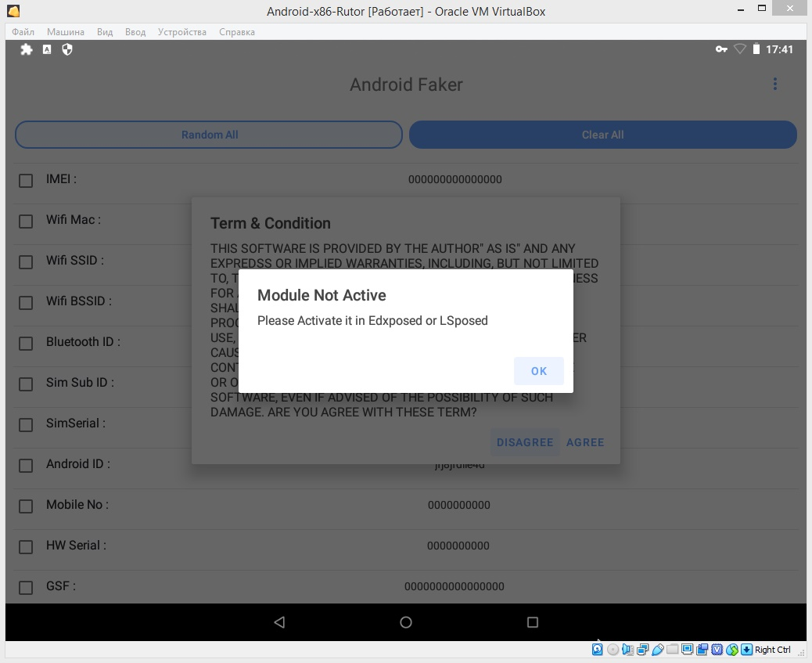Click VirtualBox audio status icon
The width and height of the screenshot is (812, 663).
tap(628, 650)
